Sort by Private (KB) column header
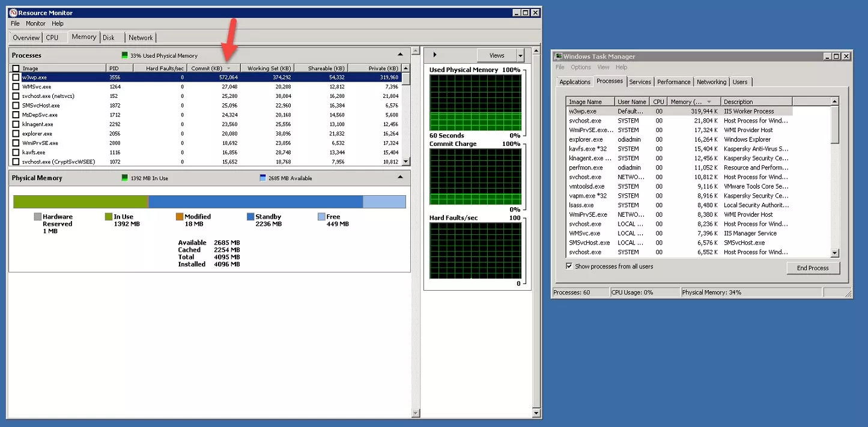 click(375, 68)
